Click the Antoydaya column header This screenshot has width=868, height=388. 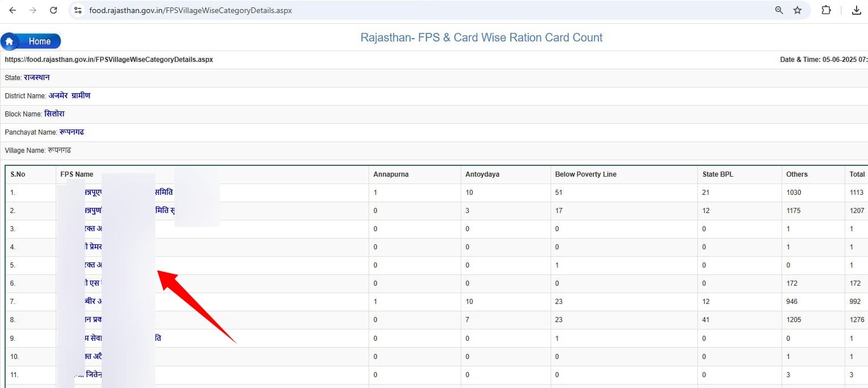482,174
